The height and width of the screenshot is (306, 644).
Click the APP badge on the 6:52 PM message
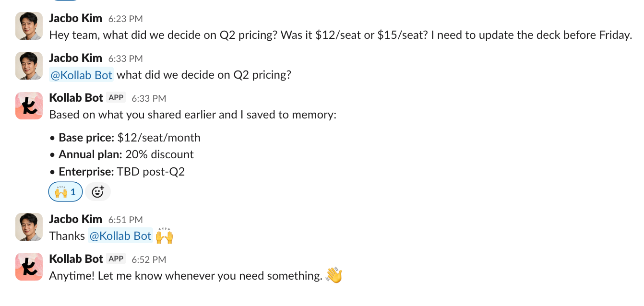point(116,259)
